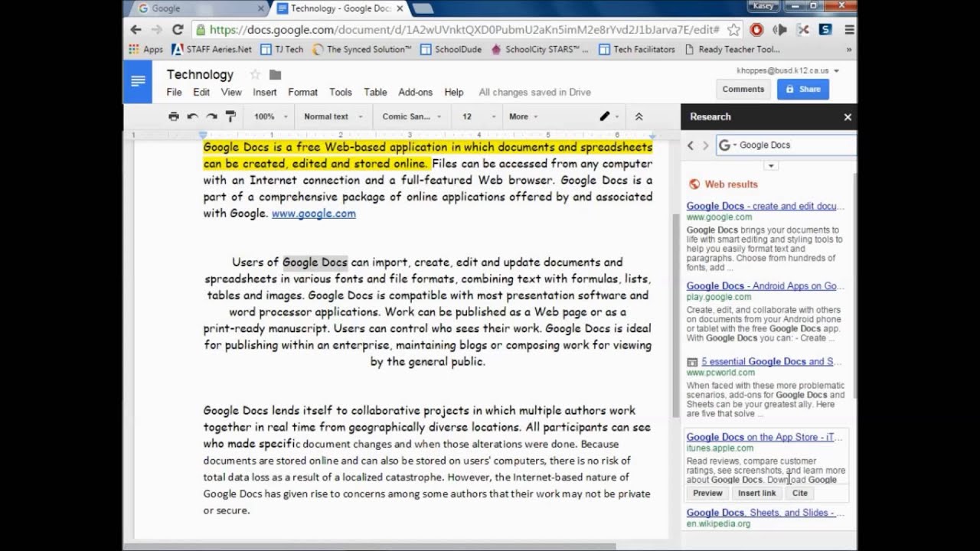980x551 pixels.
Task: Click browser forward arrow
Action: point(157,30)
